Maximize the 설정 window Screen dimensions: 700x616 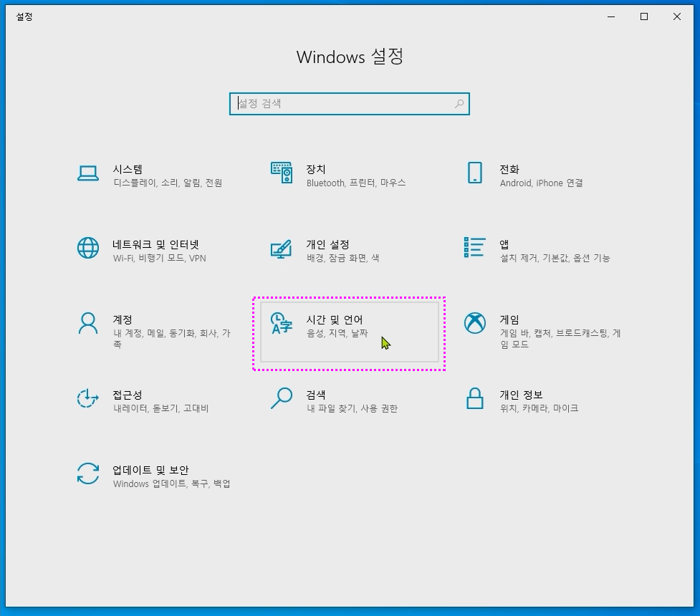click(643, 16)
